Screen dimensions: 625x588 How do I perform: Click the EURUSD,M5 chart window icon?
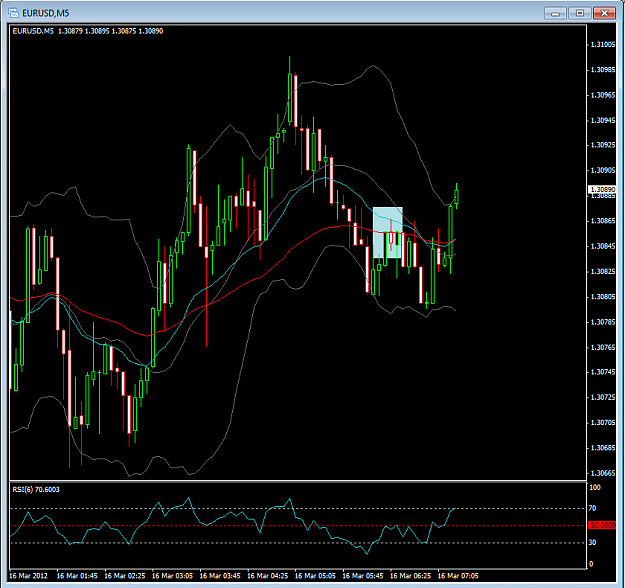(14, 13)
